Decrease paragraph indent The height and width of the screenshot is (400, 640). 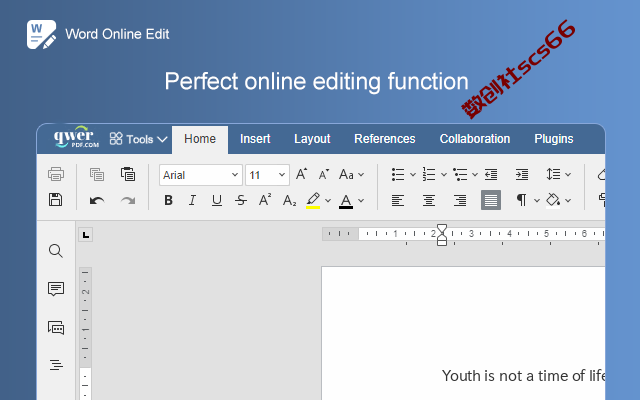coord(491,174)
